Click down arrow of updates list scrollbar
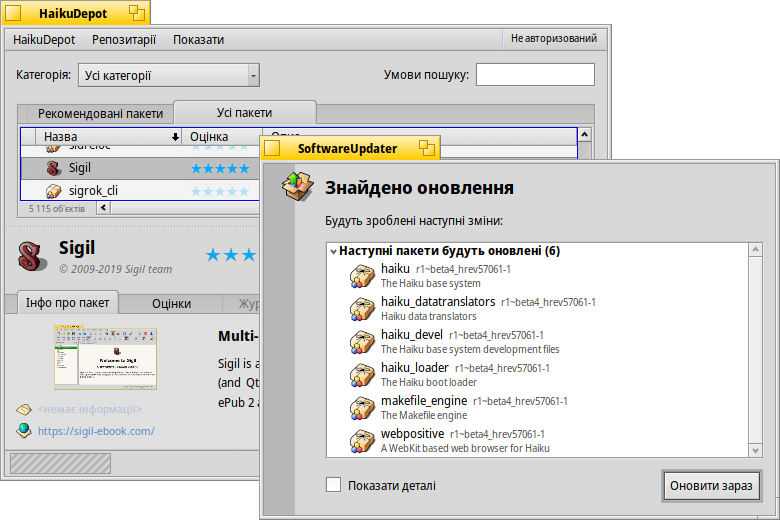The width and height of the screenshot is (780, 520). tap(755, 451)
